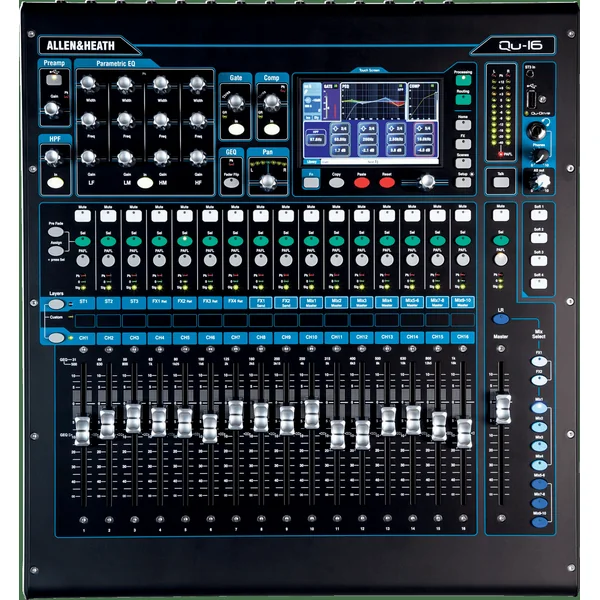Mute channel CH8
This screenshot has width=600, height=600.
(x=261, y=216)
